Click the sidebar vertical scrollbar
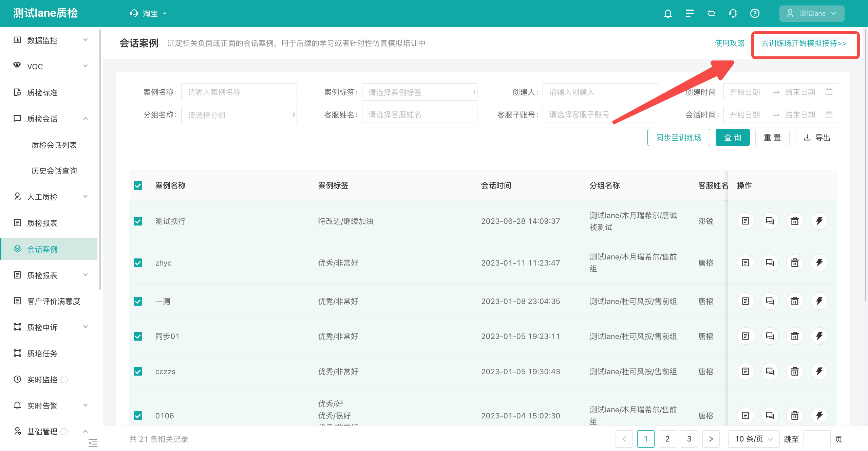This screenshot has height=451, width=868. point(100,160)
